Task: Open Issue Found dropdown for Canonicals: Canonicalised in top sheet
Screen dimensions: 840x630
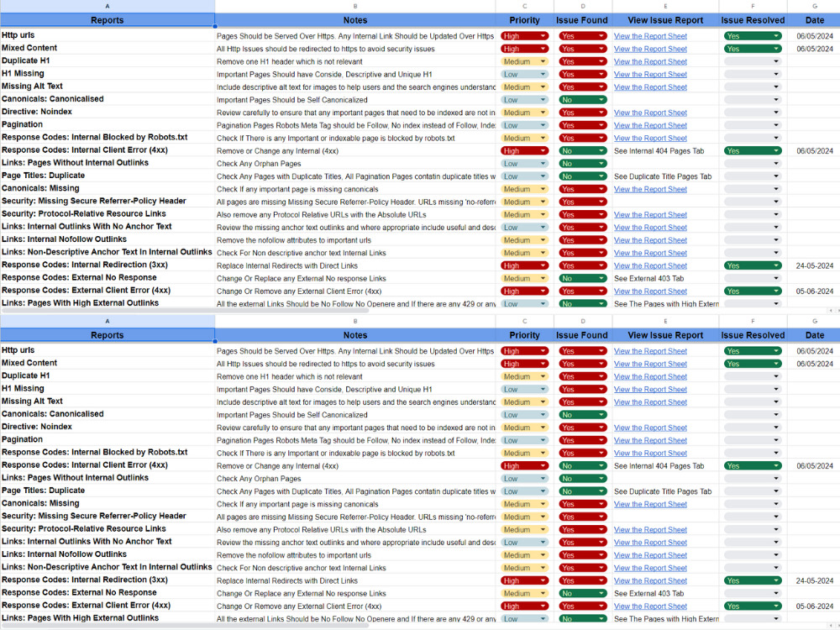Action: point(583,100)
